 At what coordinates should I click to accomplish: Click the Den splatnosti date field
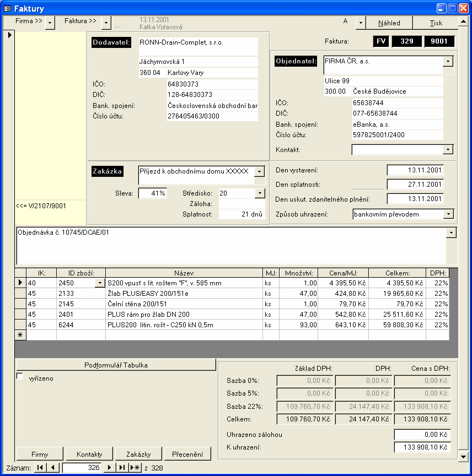coord(415,185)
